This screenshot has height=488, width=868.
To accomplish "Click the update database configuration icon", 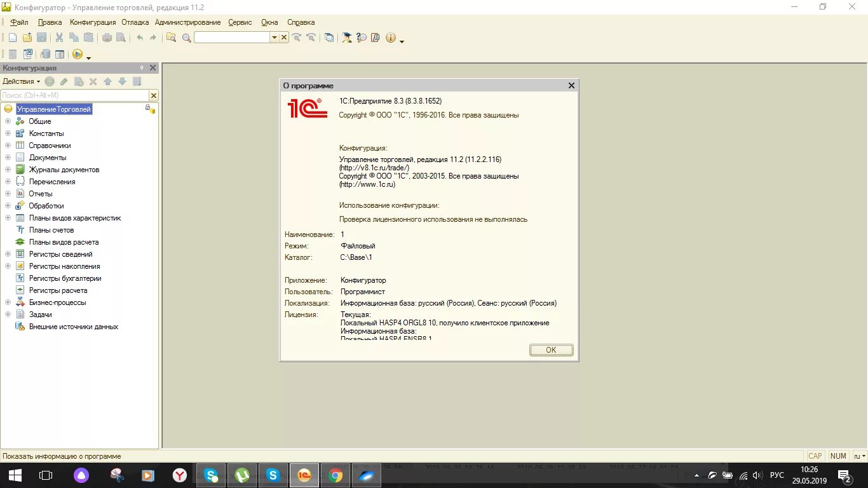I will pos(45,55).
